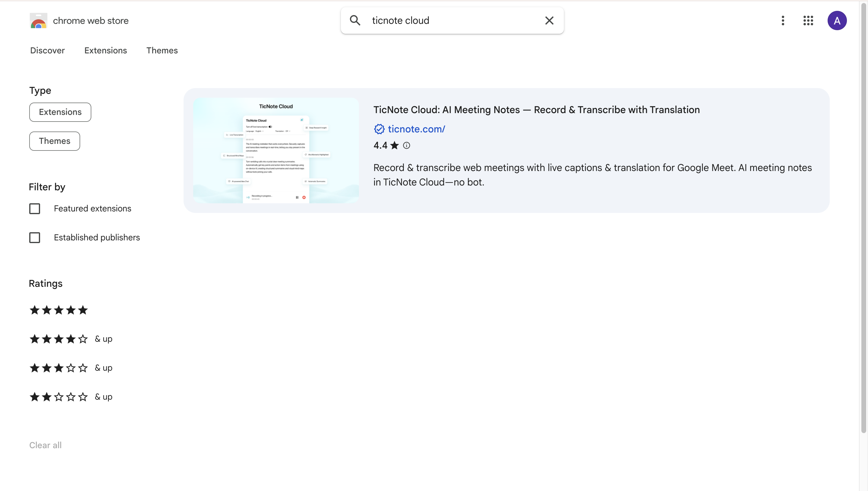Click the account avatar icon
The width and height of the screenshot is (868, 491).
click(837, 21)
